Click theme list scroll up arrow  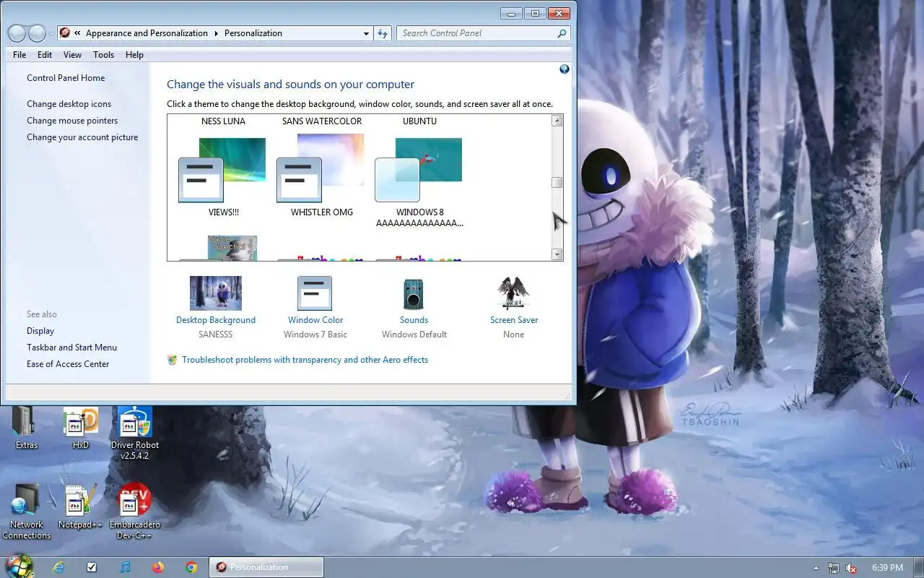(557, 121)
